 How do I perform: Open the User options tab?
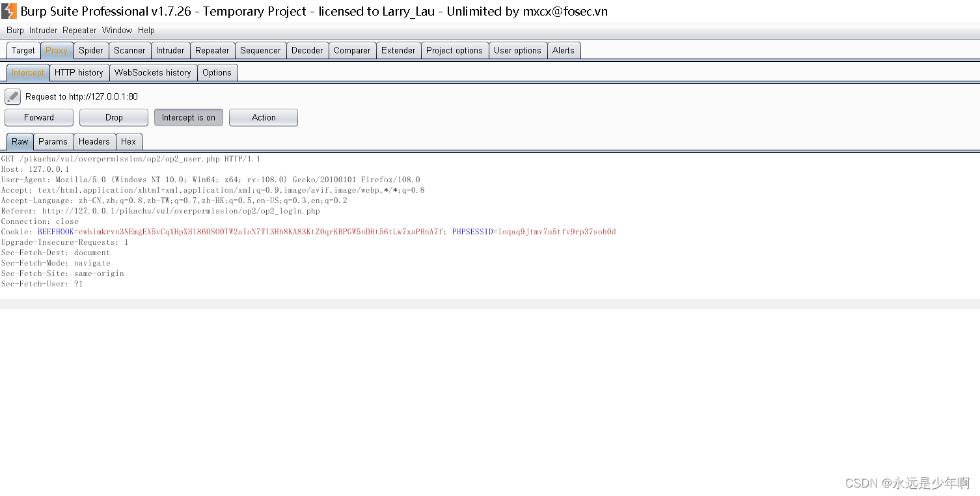tap(517, 50)
